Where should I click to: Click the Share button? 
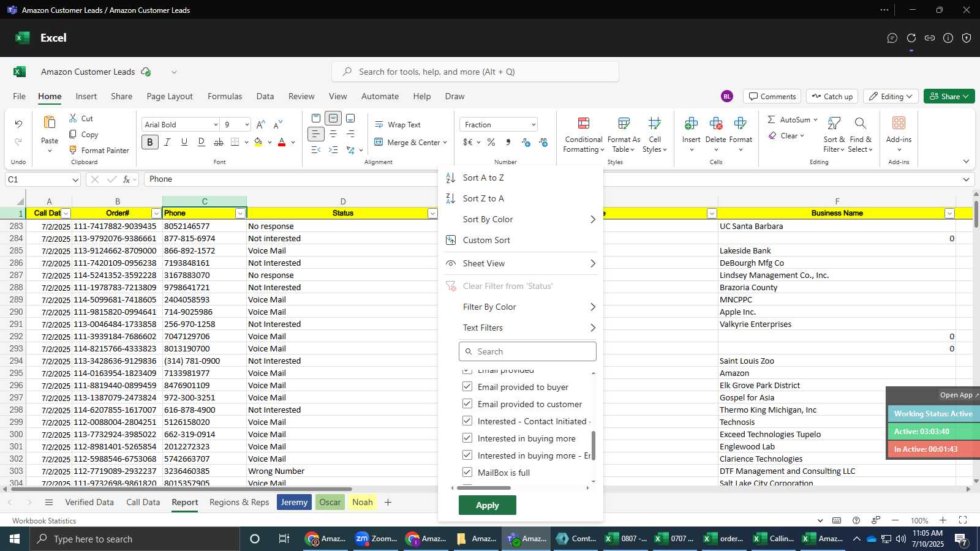(949, 96)
